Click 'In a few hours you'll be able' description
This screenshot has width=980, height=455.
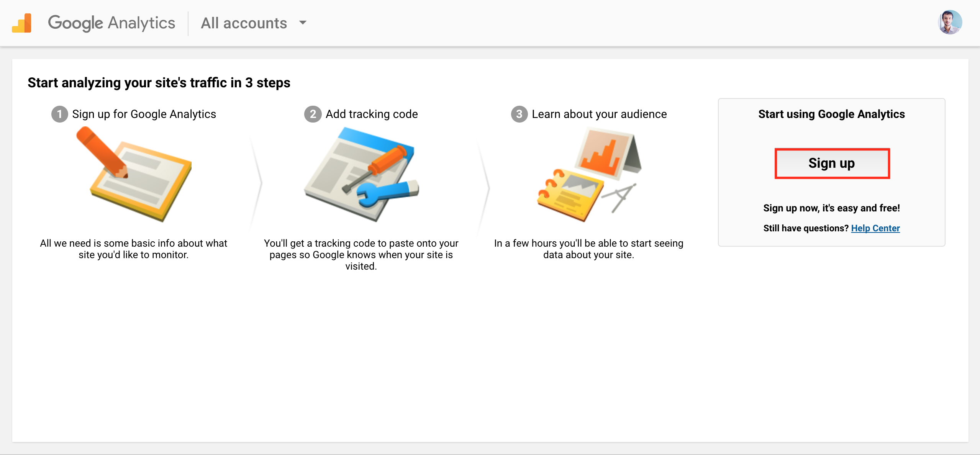point(589,249)
